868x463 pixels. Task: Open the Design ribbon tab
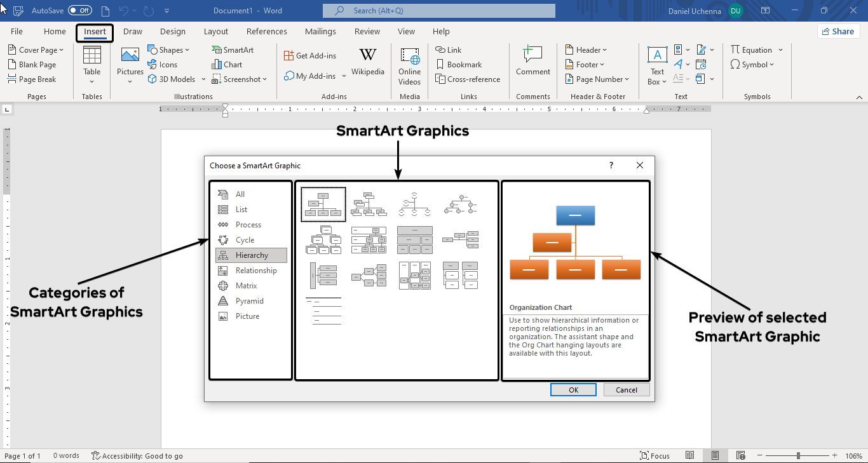coord(172,32)
